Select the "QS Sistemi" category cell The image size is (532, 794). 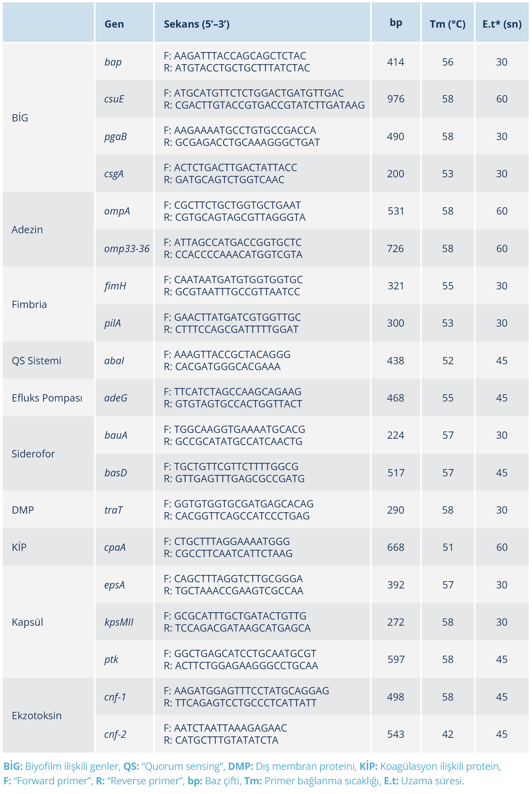[x=37, y=361]
